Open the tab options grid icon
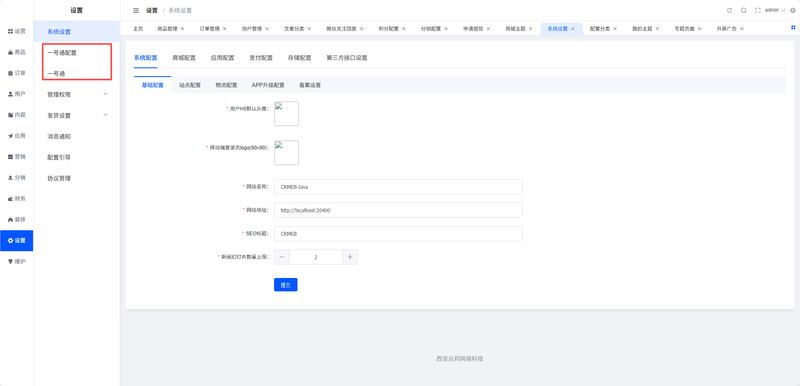 793,28
